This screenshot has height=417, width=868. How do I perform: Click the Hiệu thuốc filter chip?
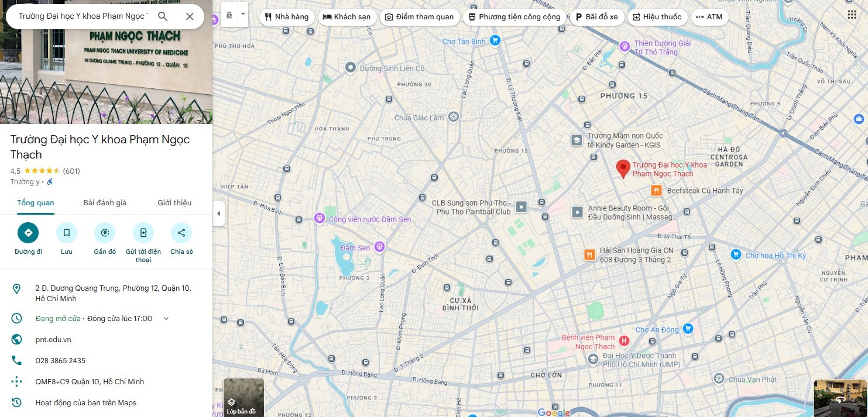(656, 17)
